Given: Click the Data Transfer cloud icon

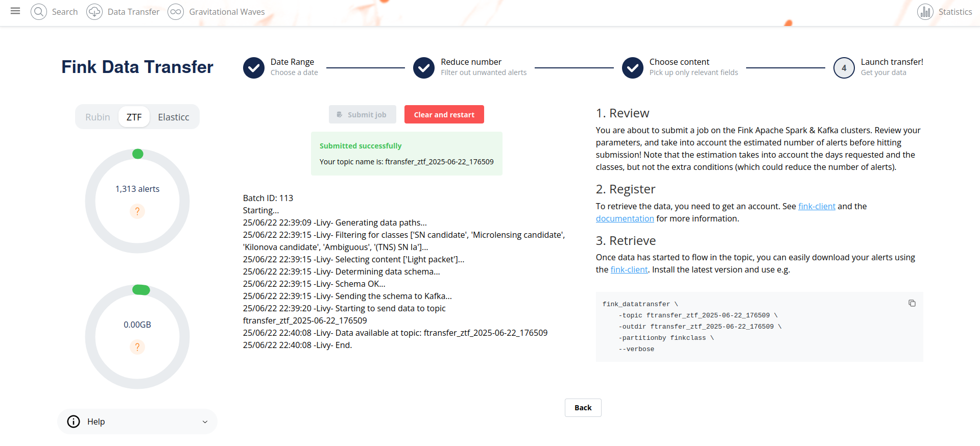Looking at the screenshot, I should (94, 12).
